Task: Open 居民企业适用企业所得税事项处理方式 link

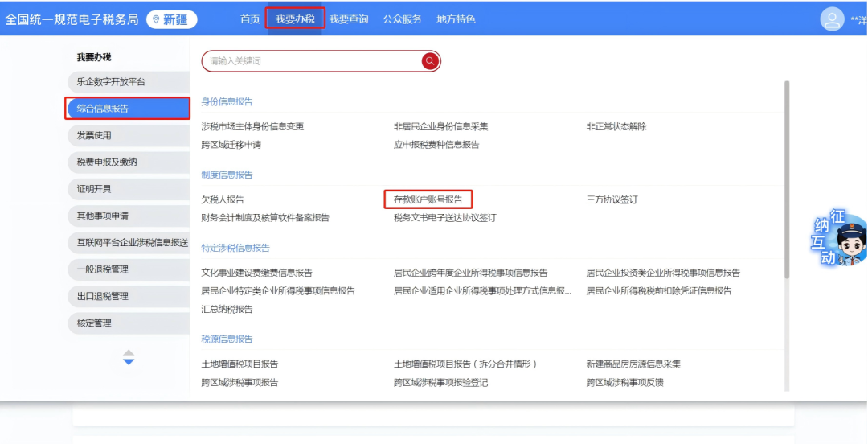Action: (x=482, y=290)
